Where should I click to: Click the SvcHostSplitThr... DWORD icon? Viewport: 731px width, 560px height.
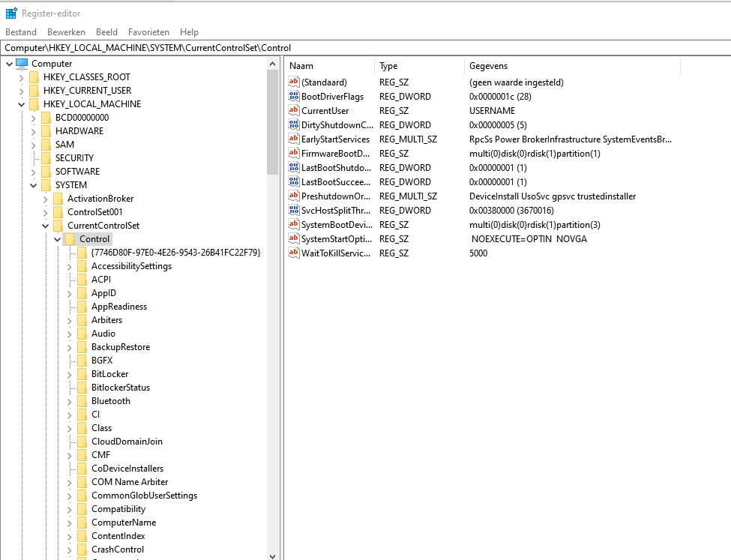pyautogui.click(x=294, y=211)
